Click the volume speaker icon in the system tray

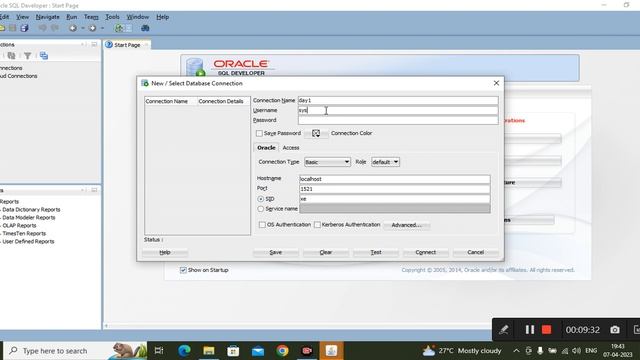pyautogui.click(x=576, y=351)
